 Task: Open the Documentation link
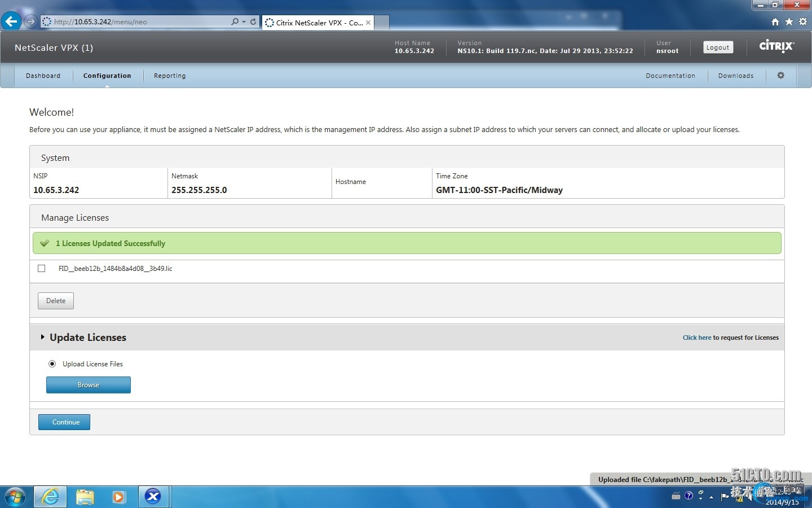coord(670,76)
